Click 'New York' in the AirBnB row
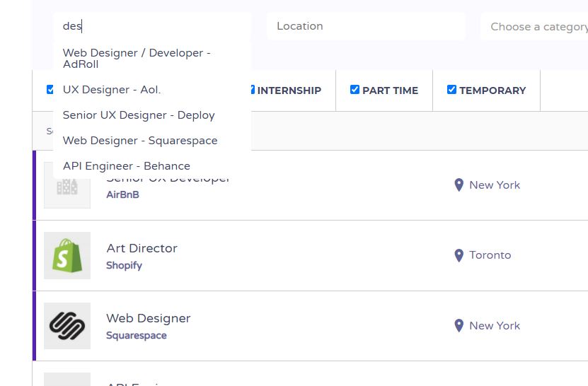 (x=495, y=185)
